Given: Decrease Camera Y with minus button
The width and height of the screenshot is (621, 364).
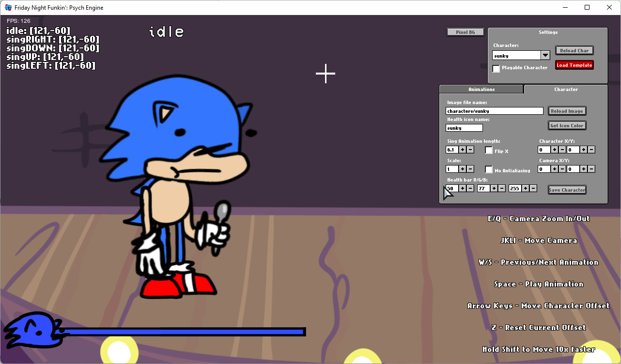Looking at the screenshot, I should pos(591,169).
